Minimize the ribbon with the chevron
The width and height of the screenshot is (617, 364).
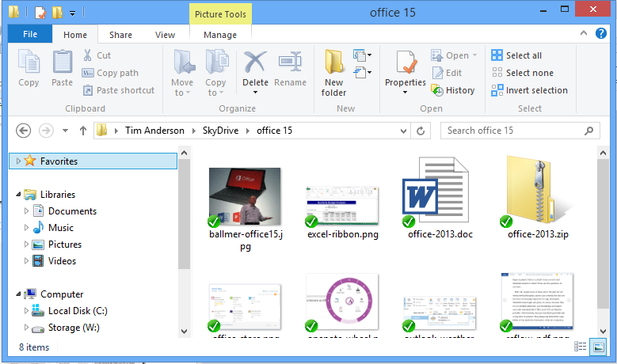pyautogui.click(x=584, y=33)
